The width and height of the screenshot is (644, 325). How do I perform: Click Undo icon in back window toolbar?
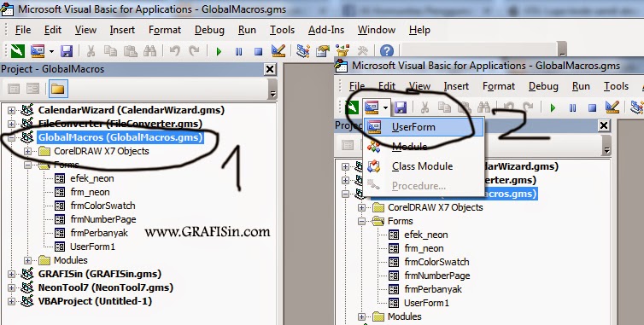175,51
